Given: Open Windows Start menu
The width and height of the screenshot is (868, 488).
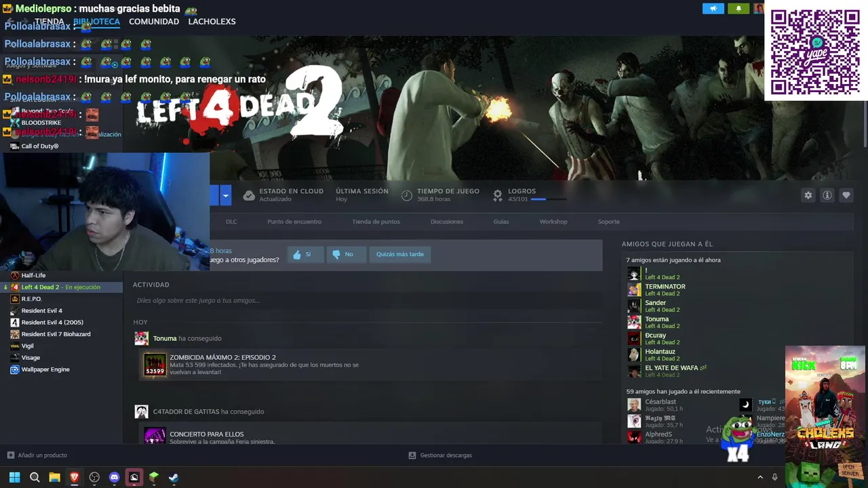Looking at the screenshot, I should [x=14, y=477].
